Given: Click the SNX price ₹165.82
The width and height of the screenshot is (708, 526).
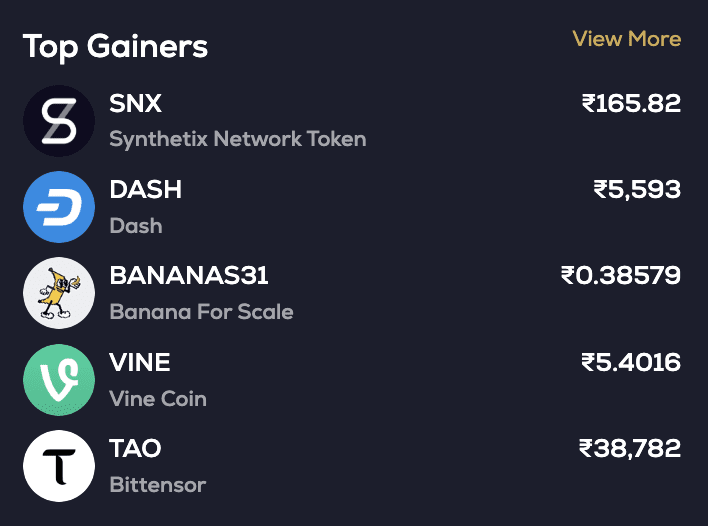Looking at the screenshot, I should click(x=631, y=103).
